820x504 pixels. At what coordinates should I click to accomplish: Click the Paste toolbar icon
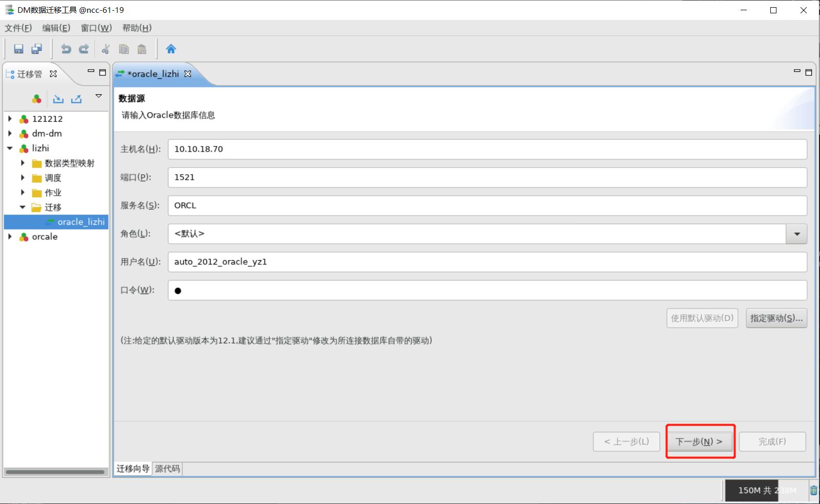[142, 49]
